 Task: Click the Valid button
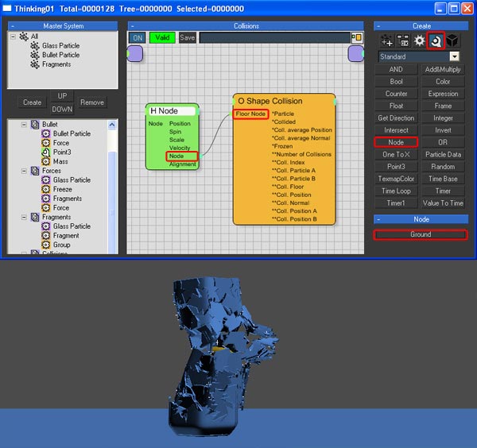[x=162, y=38]
